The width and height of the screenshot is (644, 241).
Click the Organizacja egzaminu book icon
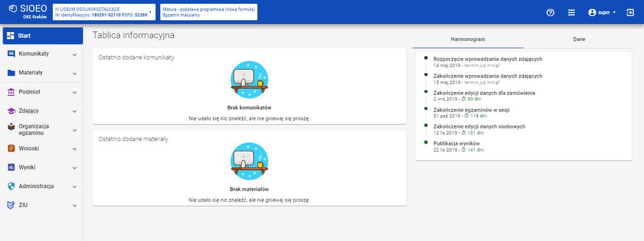point(11,126)
